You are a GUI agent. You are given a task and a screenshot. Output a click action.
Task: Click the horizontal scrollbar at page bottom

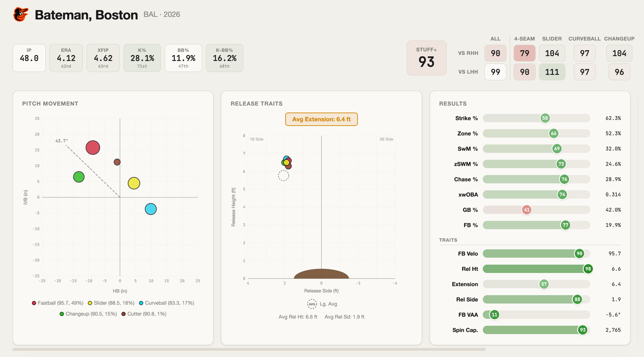[x=249, y=349]
